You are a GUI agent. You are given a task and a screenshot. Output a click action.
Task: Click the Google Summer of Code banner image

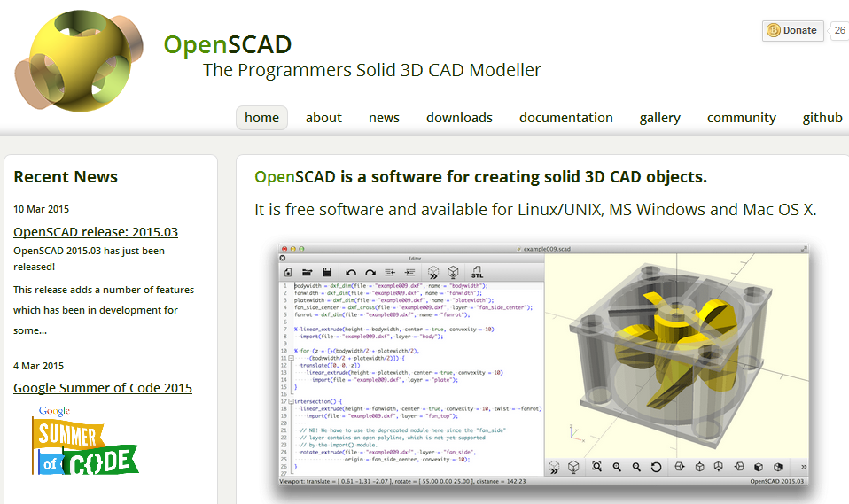(85, 440)
